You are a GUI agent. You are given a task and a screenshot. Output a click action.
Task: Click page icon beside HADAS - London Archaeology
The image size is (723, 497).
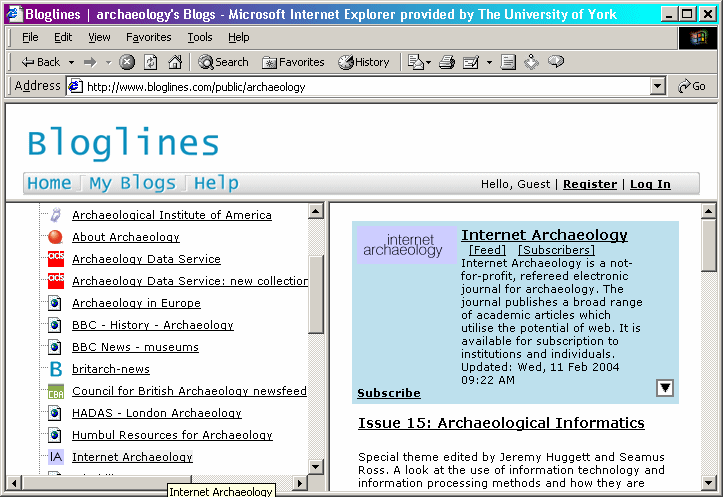click(x=55, y=413)
